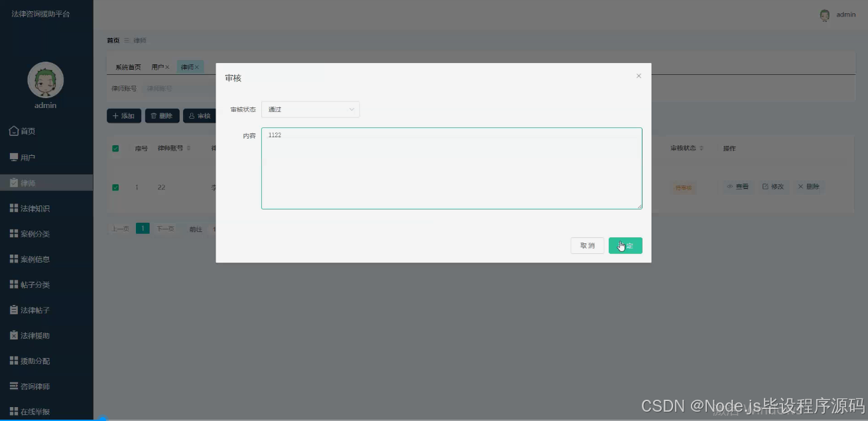Sort by 审核状态 column
The height and width of the screenshot is (421, 868).
701,149
